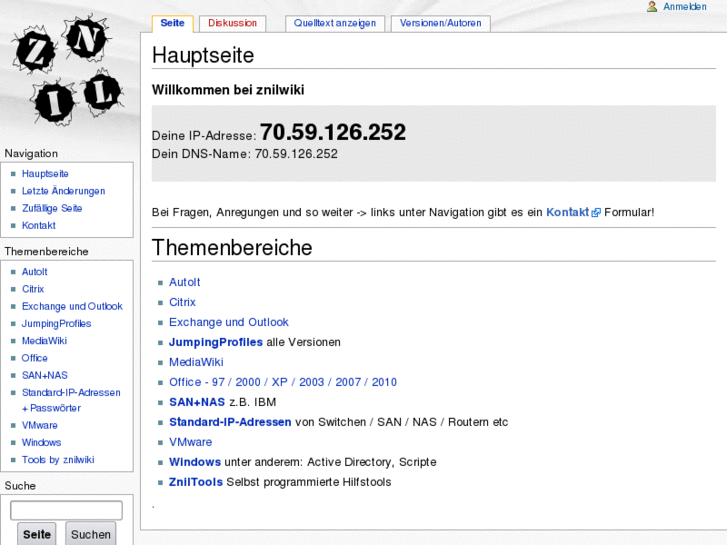Open Letzte Änderungen in the sidebar
Image resolution: width=727 pixels, height=545 pixels.
pos(64,191)
